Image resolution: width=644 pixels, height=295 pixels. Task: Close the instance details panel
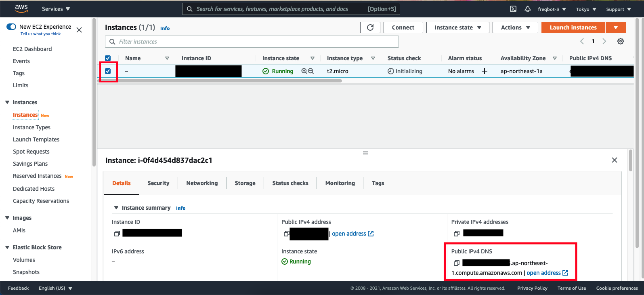(x=615, y=160)
